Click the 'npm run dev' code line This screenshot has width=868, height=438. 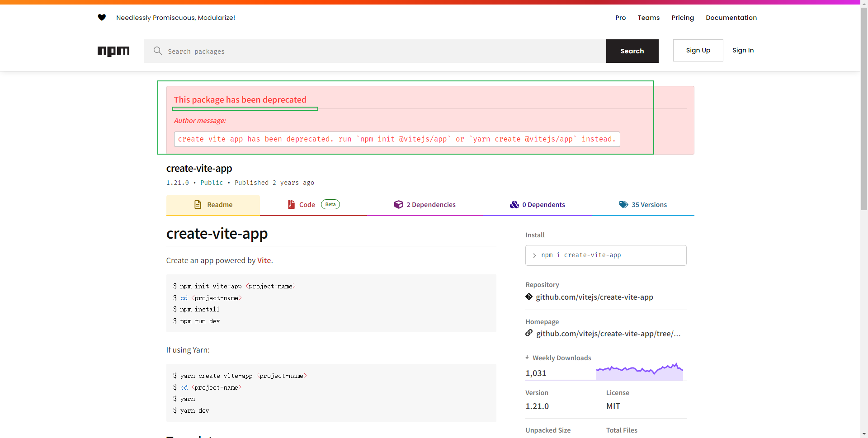196,321
